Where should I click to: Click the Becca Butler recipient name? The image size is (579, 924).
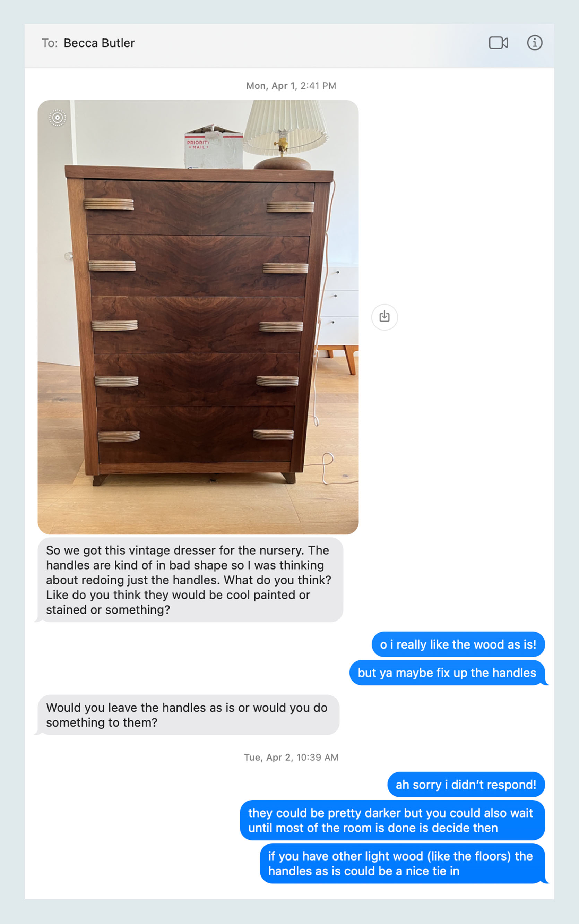99,43
